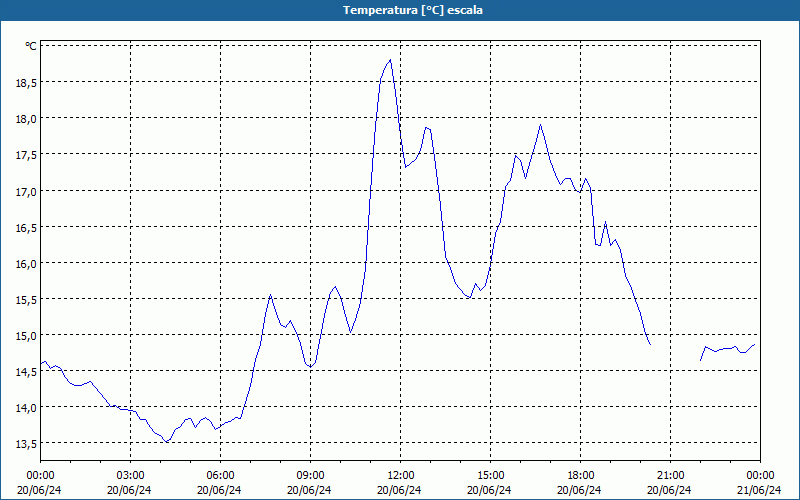Click the 06:00 time axis label
Screen dimensions: 800x500
tap(220, 476)
